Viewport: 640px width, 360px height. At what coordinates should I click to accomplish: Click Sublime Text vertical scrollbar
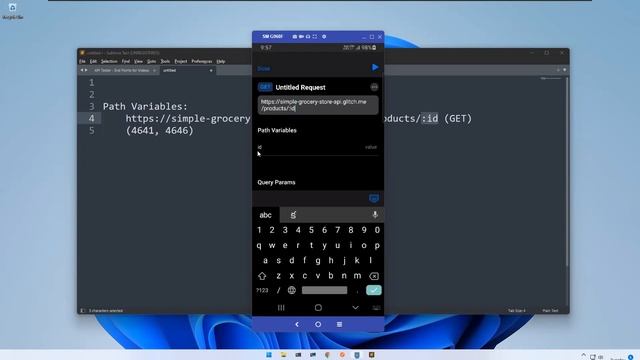point(567,171)
